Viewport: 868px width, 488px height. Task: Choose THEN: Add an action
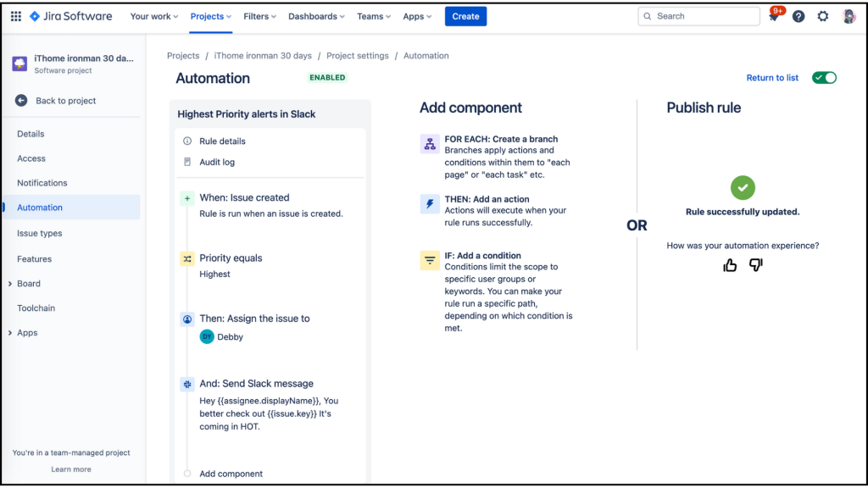coord(487,199)
